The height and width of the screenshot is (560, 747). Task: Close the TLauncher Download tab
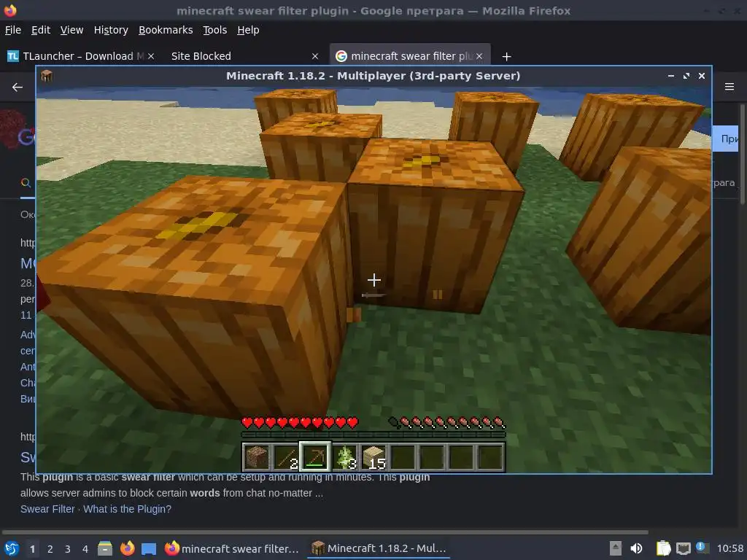click(x=151, y=56)
